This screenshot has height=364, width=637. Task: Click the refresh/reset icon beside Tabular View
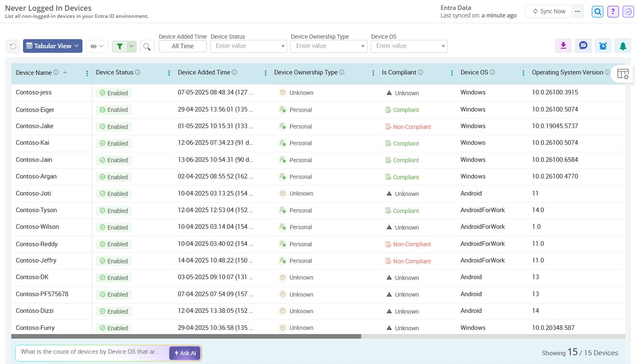(x=12, y=46)
